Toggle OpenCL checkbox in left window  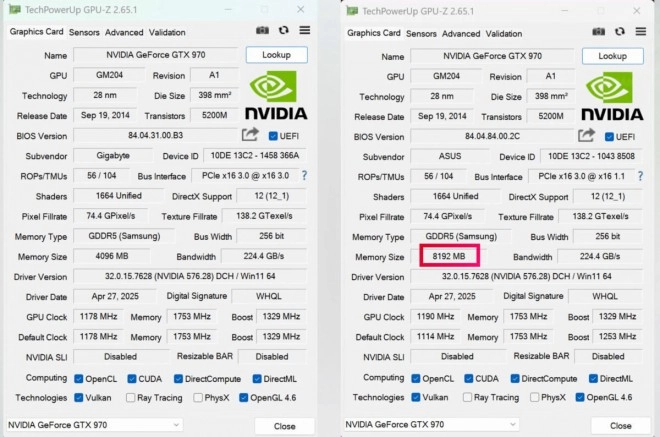click(79, 378)
